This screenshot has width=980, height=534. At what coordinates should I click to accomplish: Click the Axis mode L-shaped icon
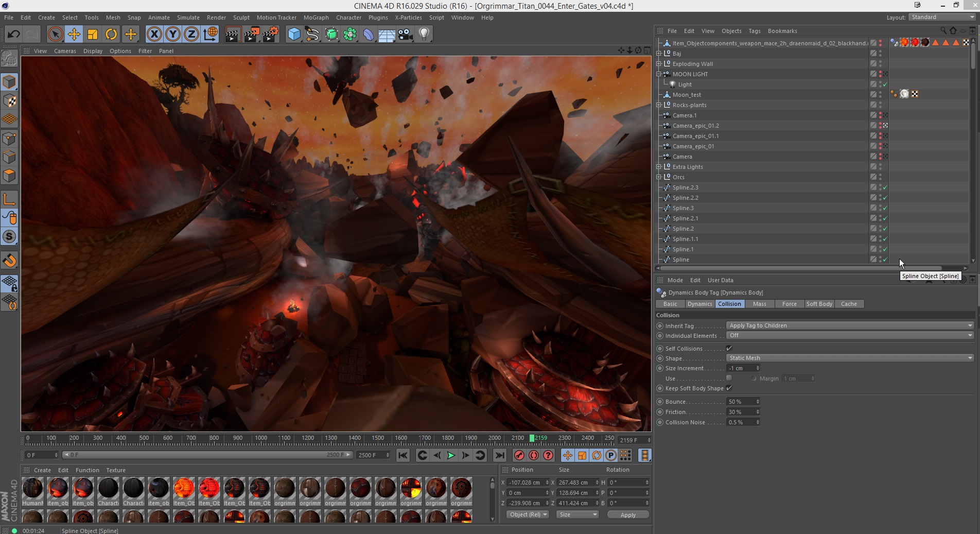click(x=9, y=199)
